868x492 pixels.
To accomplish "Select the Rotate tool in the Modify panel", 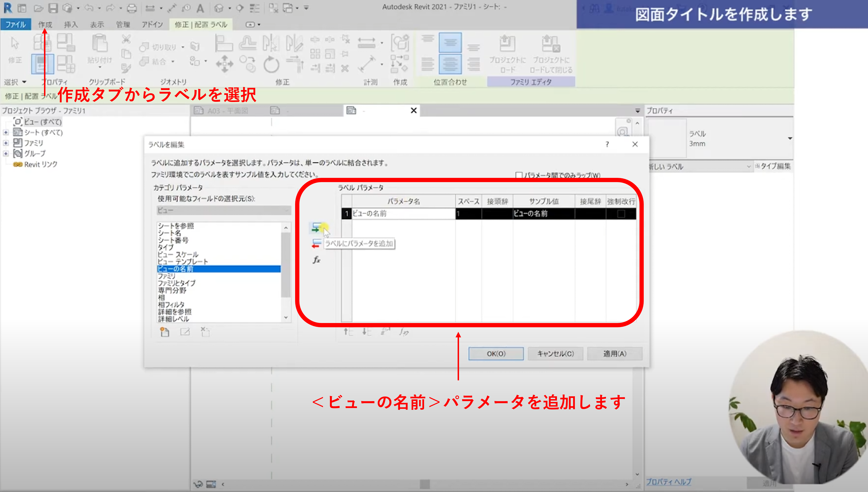I will click(x=271, y=64).
